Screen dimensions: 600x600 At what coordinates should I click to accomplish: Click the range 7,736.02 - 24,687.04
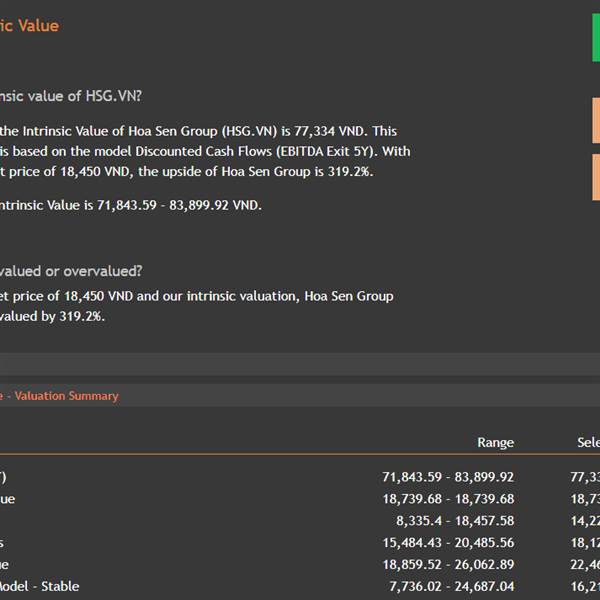(x=452, y=586)
